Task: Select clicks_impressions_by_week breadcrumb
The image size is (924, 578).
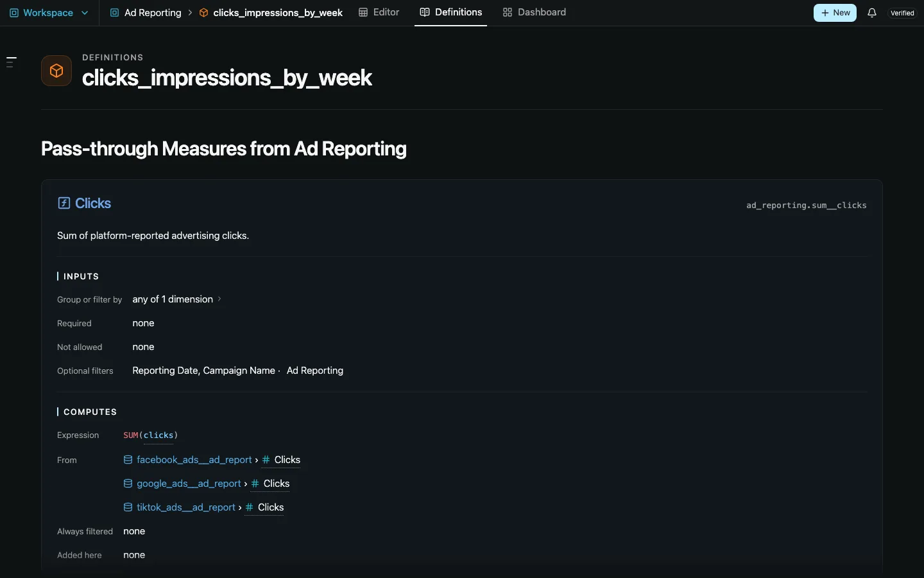Action: pos(278,13)
